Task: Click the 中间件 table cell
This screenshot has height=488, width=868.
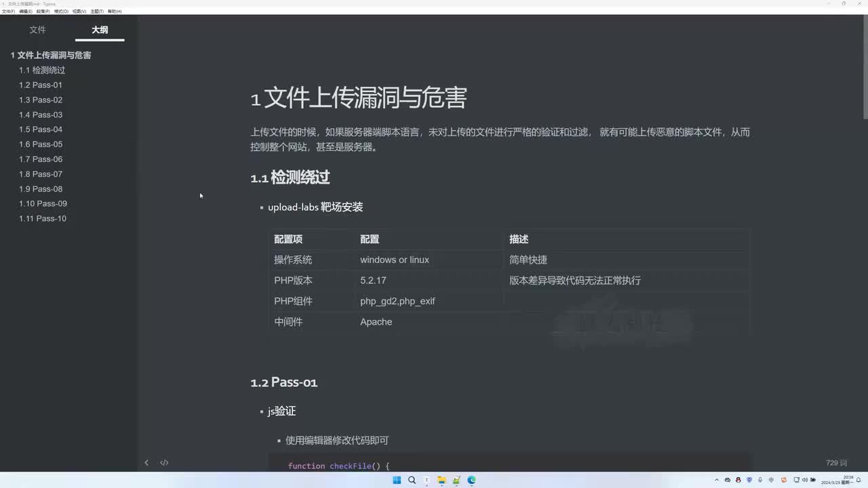Action: 288,322
